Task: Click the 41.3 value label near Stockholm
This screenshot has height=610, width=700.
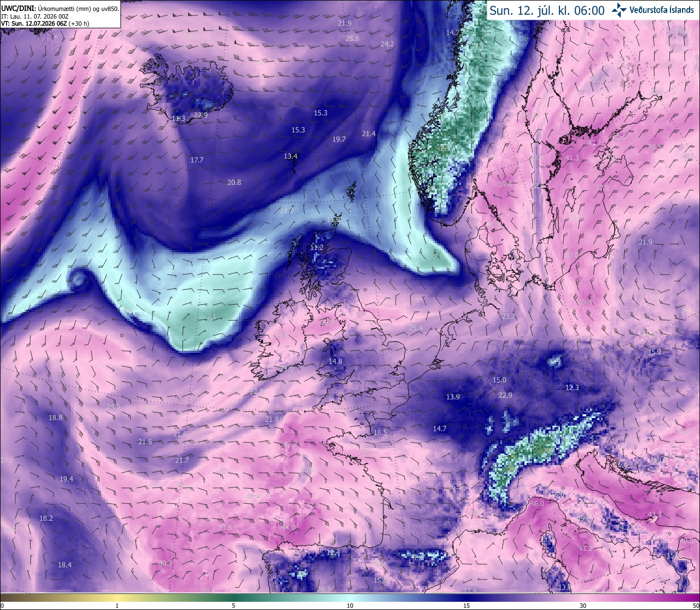Action: click(572, 158)
